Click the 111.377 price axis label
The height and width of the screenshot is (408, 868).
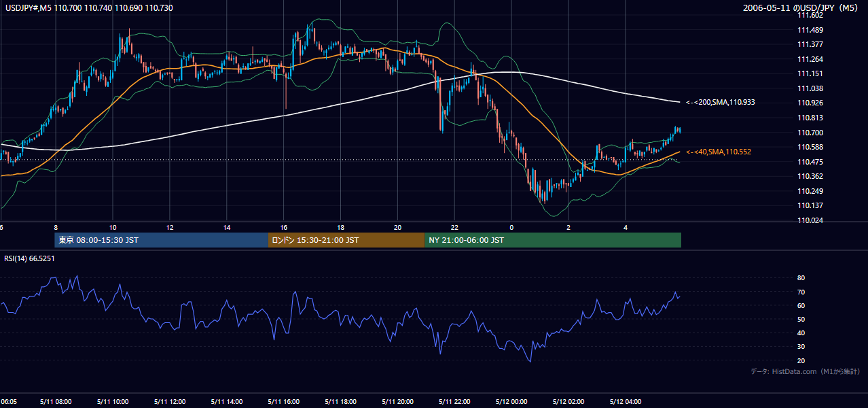tap(810, 44)
